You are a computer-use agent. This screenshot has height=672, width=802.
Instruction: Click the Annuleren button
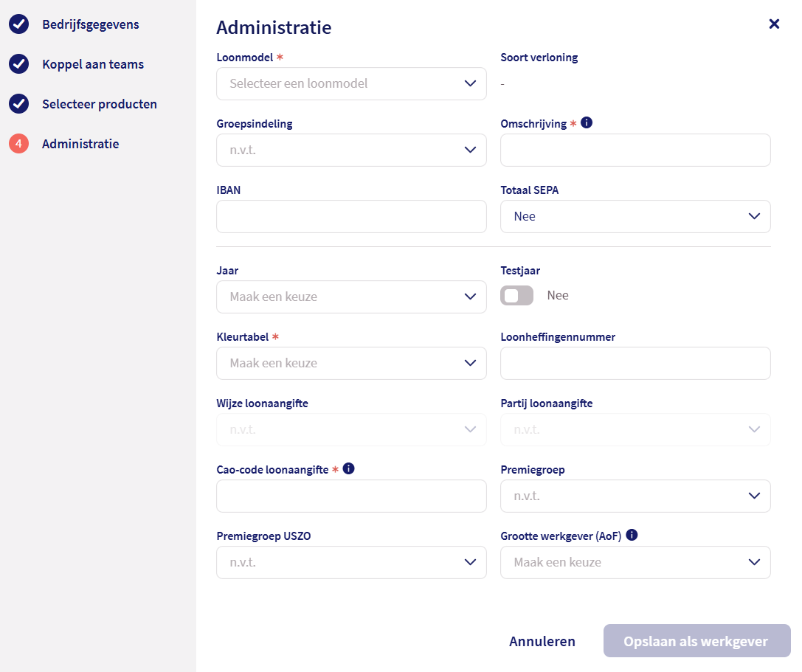[542, 641]
